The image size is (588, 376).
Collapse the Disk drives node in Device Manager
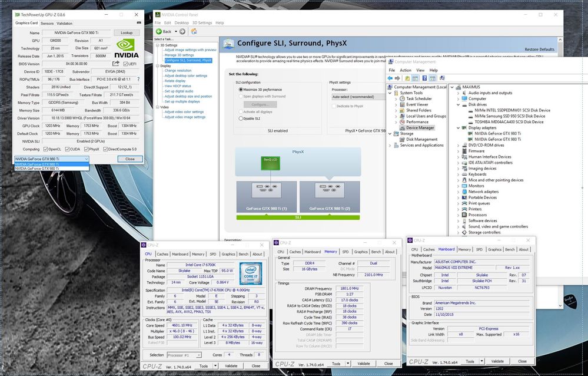point(459,104)
